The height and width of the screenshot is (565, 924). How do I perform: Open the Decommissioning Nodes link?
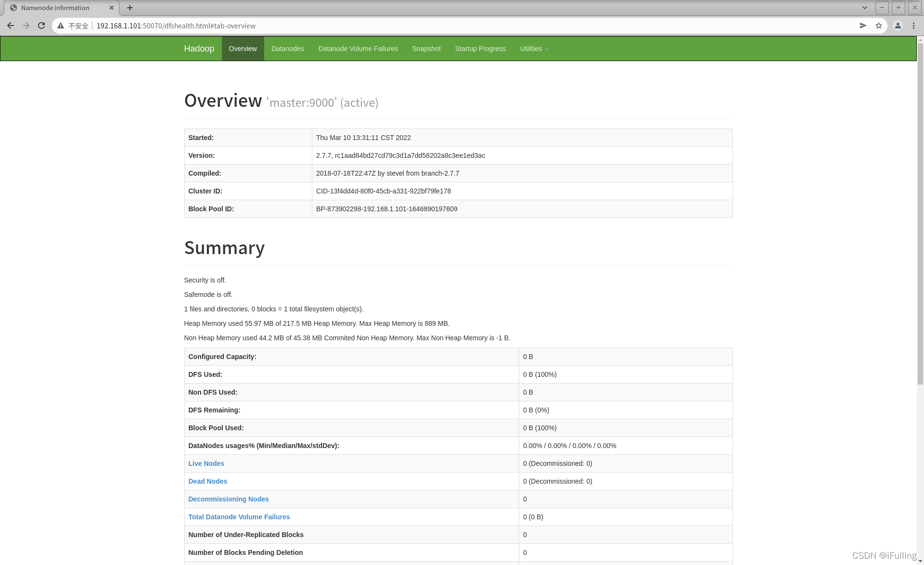[228, 499]
